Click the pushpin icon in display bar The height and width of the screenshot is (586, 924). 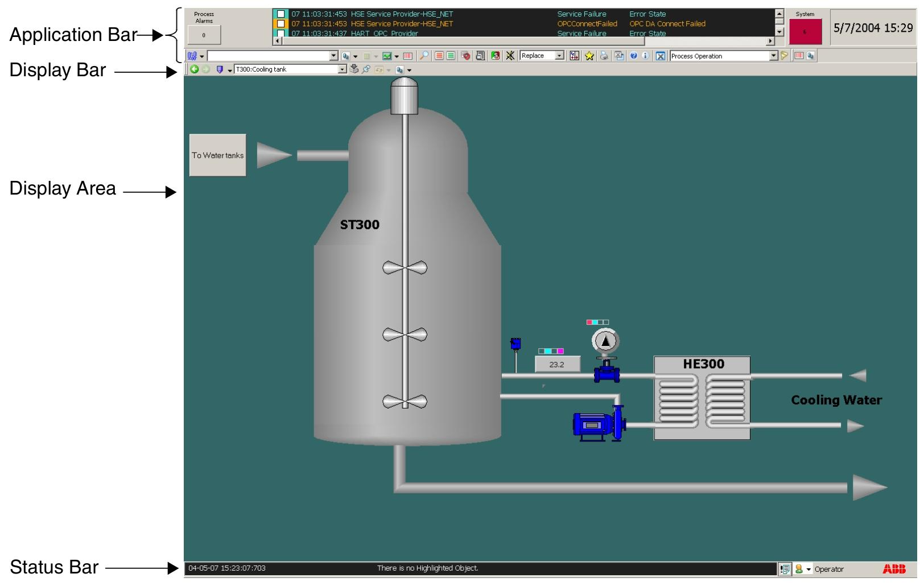pos(366,69)
